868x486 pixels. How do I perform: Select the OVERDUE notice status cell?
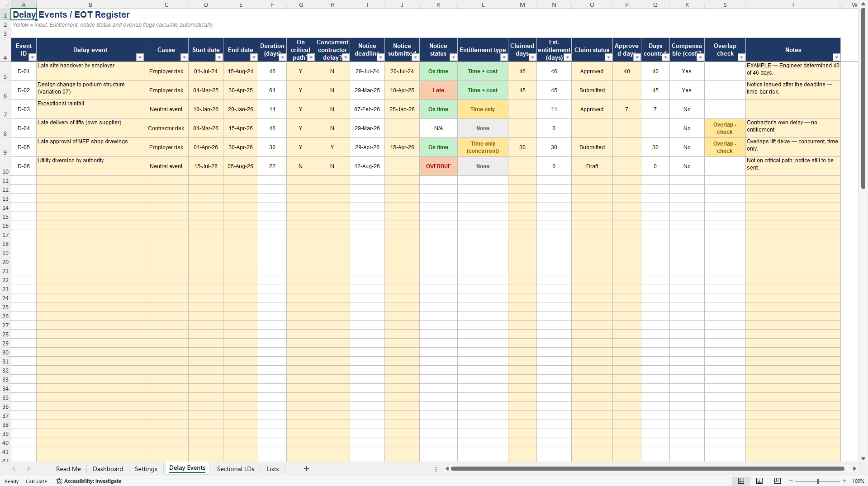tap(438, 166)
